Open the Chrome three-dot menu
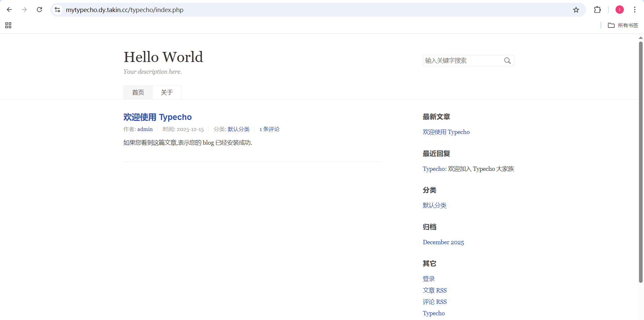 [635, 10]
